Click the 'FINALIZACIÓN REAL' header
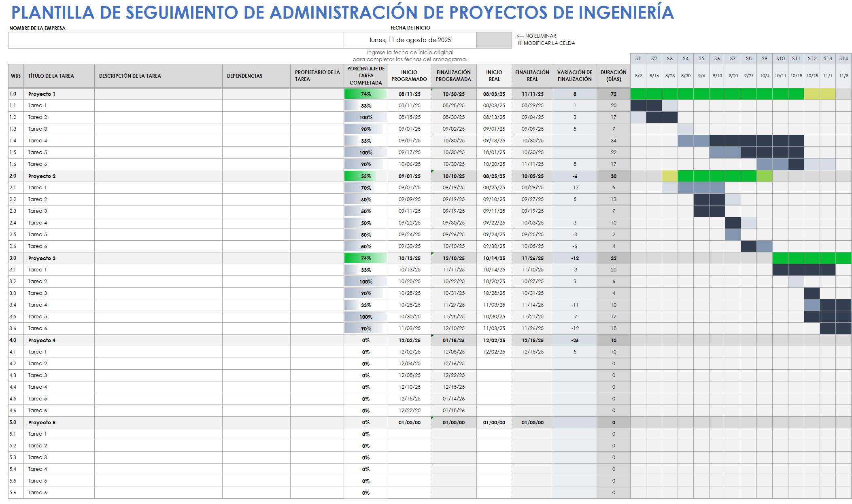 [x=532, y=76]
